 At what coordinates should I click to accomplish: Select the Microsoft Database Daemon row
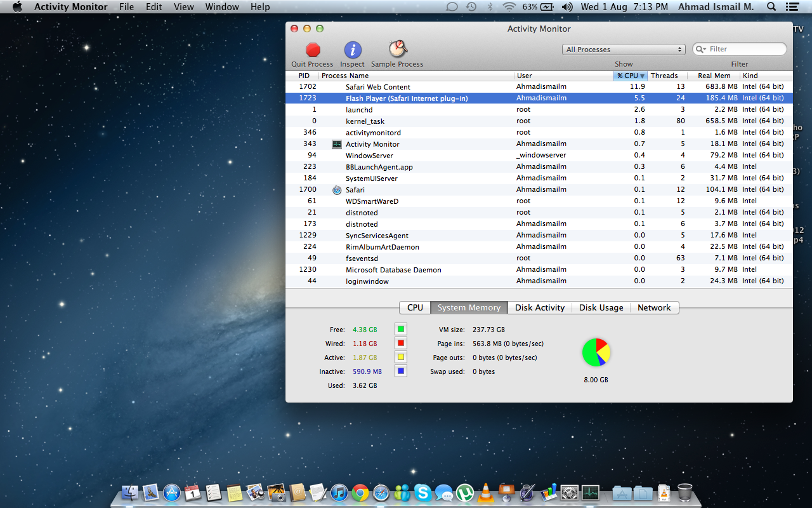[x=539, y=269]
